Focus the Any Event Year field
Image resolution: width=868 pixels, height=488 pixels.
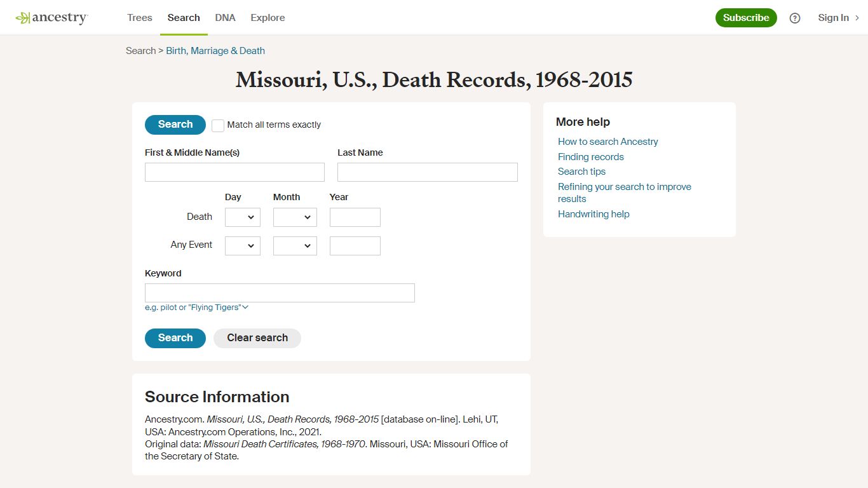(355, 246)
